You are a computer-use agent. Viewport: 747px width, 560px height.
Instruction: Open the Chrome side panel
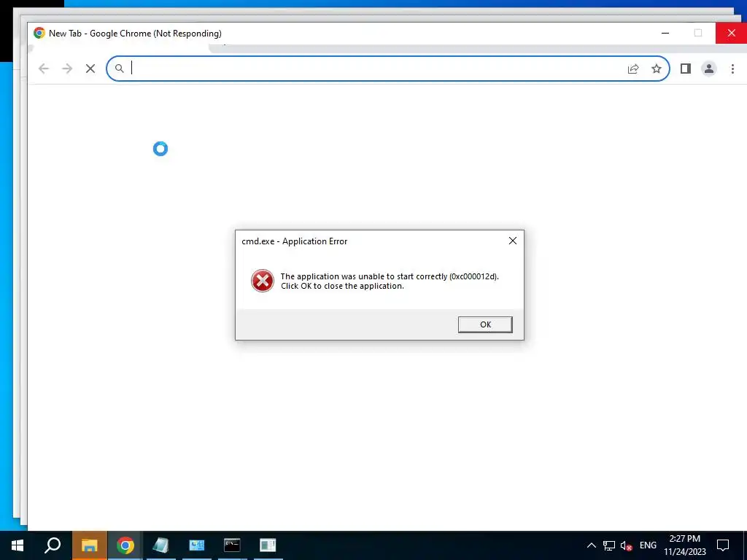686,69
